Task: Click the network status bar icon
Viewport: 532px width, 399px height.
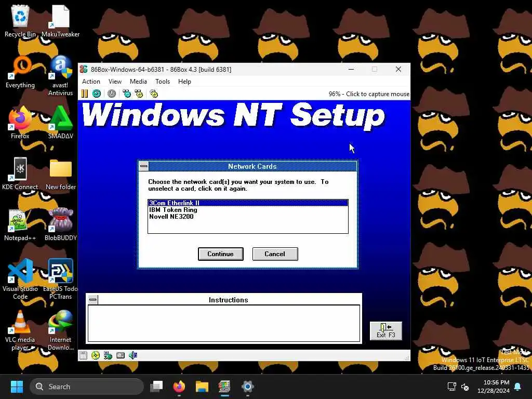Action: (108, 355)
